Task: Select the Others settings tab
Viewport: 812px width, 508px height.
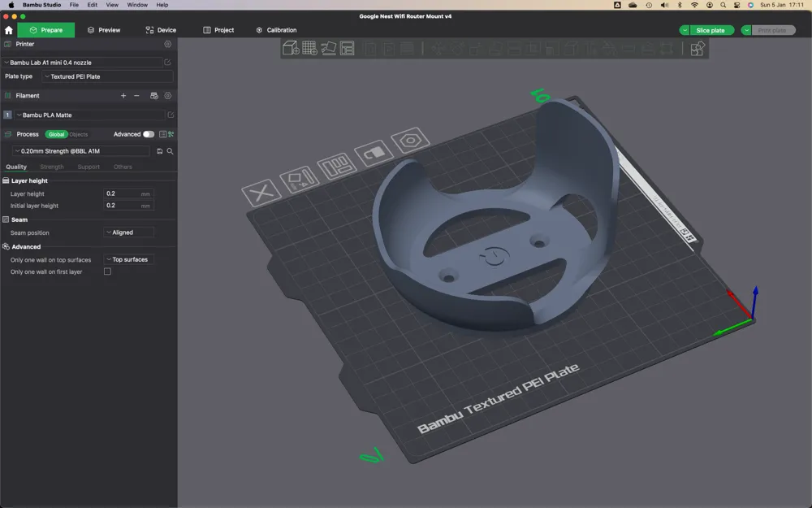Action: [x=123, y=167]
